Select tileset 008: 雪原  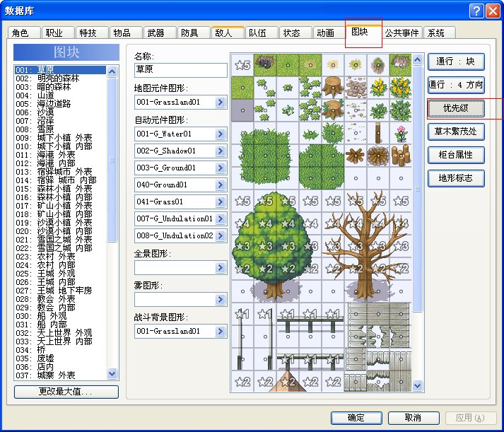click(x=60, y=129)
